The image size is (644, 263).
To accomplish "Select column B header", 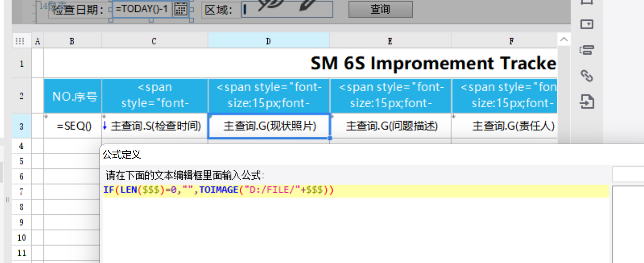I will click(72, 41).
